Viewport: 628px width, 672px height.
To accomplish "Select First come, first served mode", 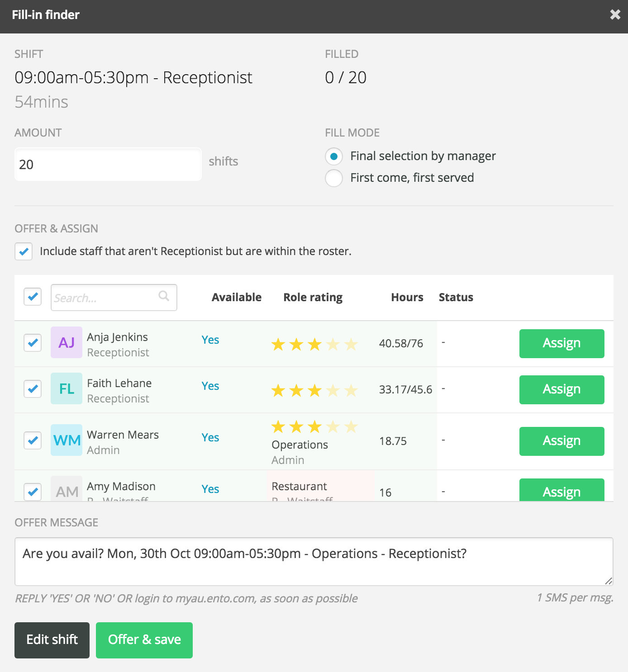I will tap(334, 178).
